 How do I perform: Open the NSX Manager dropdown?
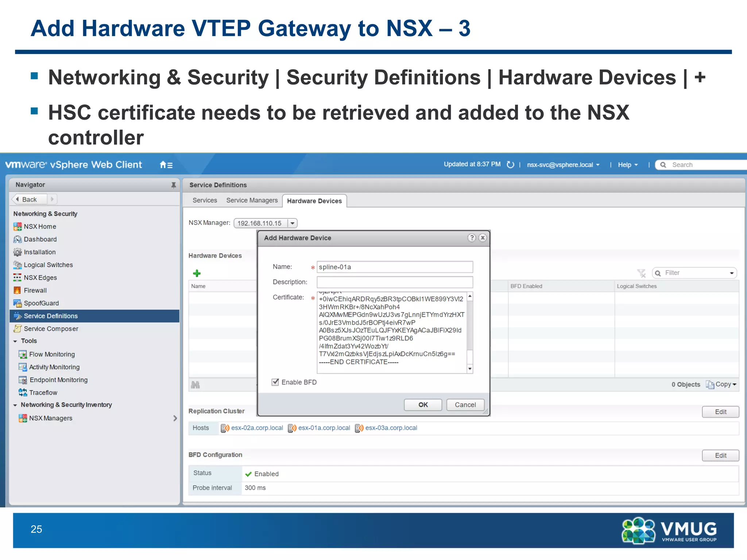coord(293,223)
